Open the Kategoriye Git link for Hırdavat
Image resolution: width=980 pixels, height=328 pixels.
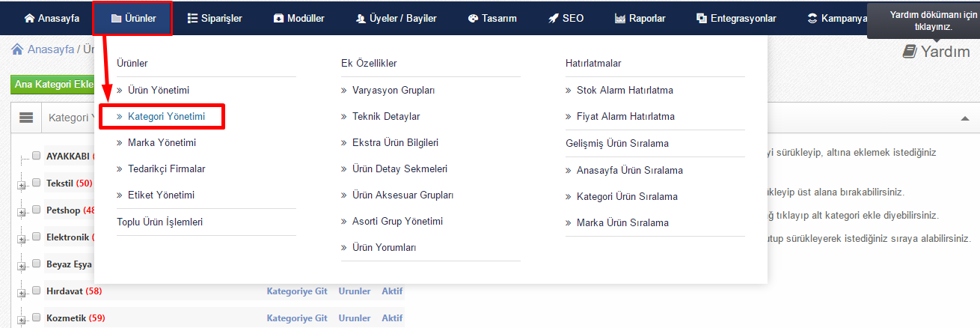click(x=297, y=291)
